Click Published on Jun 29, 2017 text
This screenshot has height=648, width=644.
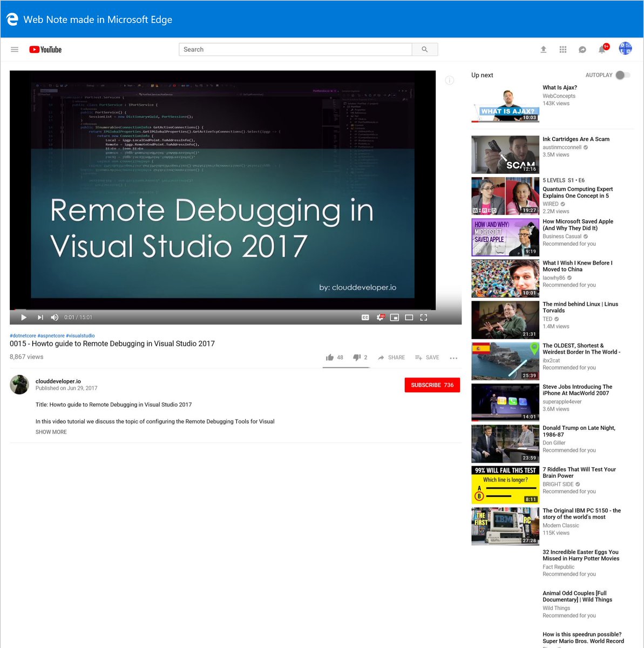point(66,388)
